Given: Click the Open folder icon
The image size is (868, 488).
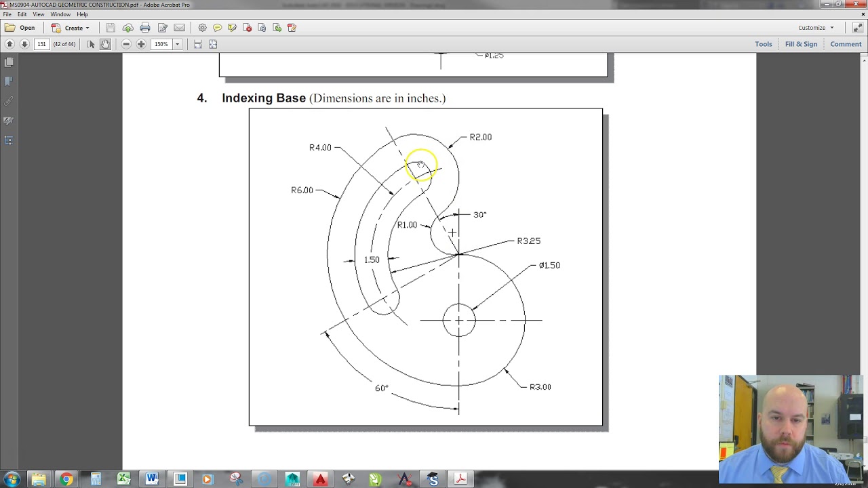Looking at the screenshot, I should click(10, 28).
